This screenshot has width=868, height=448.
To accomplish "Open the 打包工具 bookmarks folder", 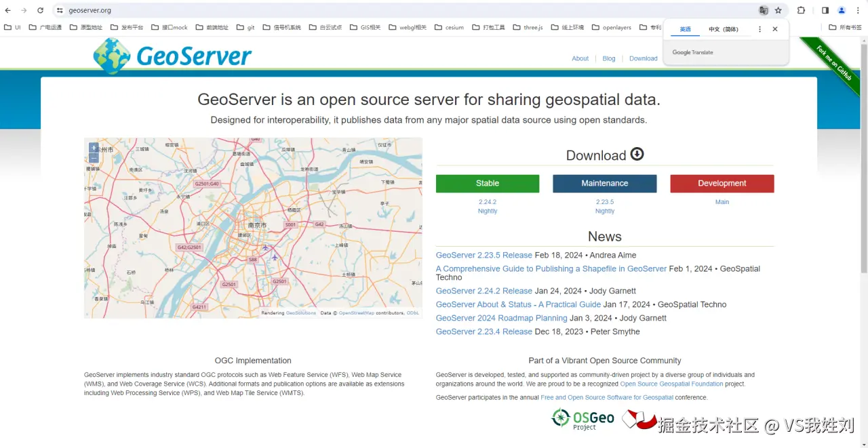I will [x=488, y=28].
